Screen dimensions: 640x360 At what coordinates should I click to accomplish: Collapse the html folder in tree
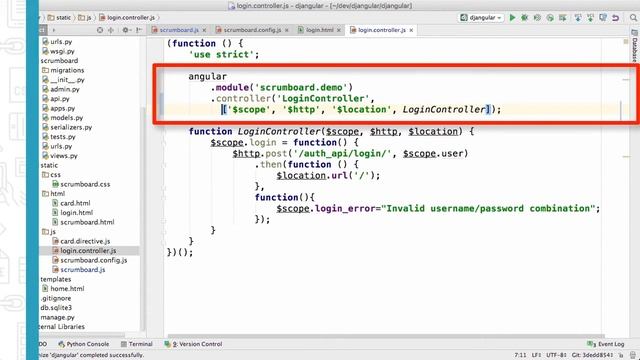[x=53, y=193]
